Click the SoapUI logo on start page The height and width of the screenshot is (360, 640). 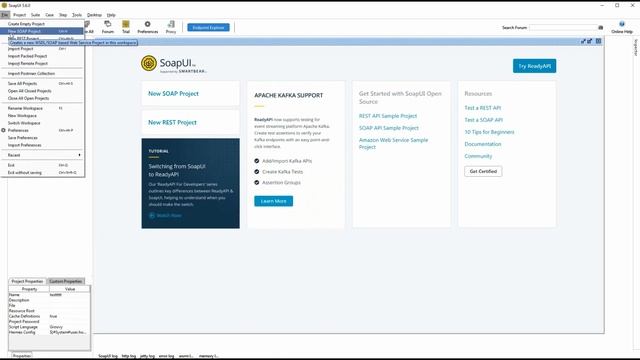pos(173,64)
